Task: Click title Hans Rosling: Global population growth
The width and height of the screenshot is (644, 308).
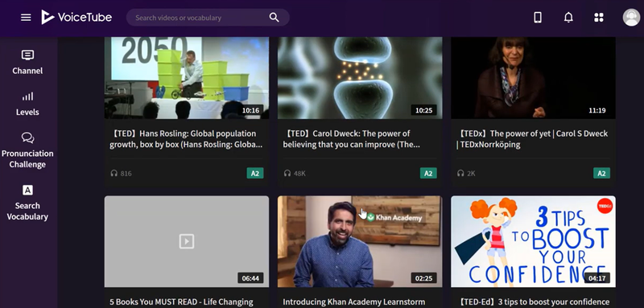Action: pos(186,139)
